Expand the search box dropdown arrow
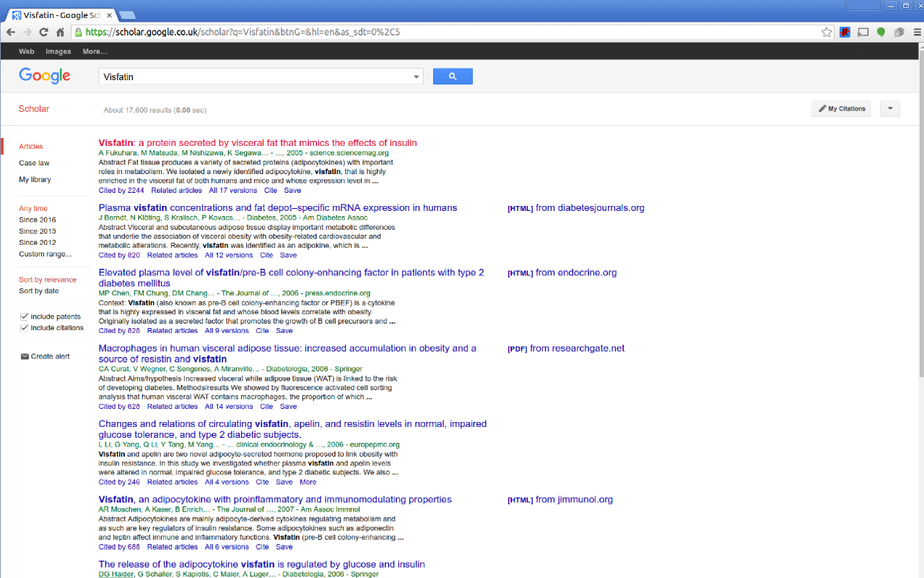 click(x=417, y=77)
